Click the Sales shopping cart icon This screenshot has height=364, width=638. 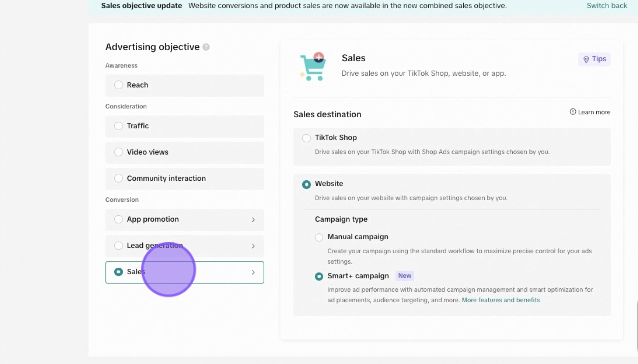click(312, 66)
